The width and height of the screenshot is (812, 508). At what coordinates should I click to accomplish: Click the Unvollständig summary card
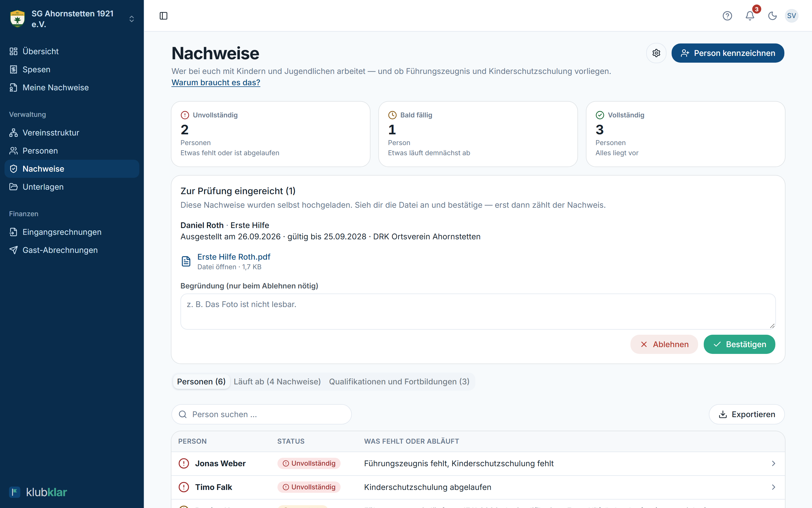pyautogui.click(x=270, y=134)
